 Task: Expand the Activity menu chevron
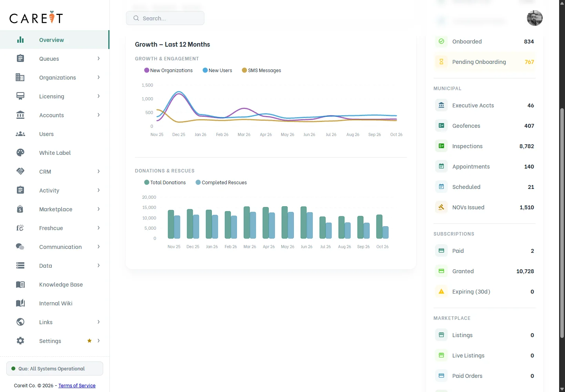(98, 190)
